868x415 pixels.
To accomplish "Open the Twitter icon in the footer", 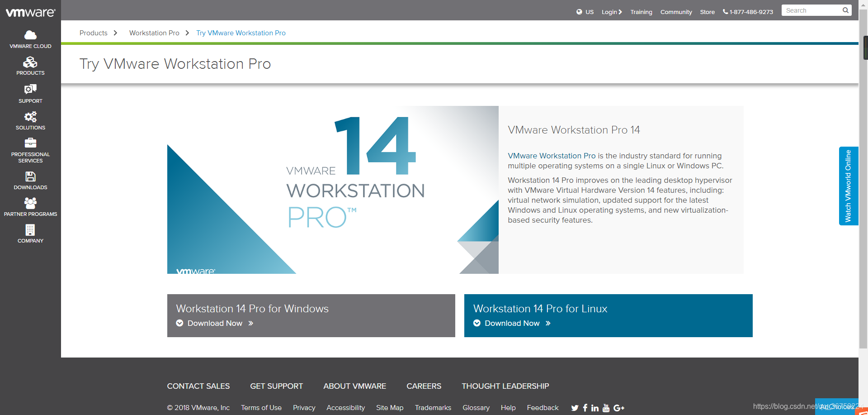I will (575, 408).
